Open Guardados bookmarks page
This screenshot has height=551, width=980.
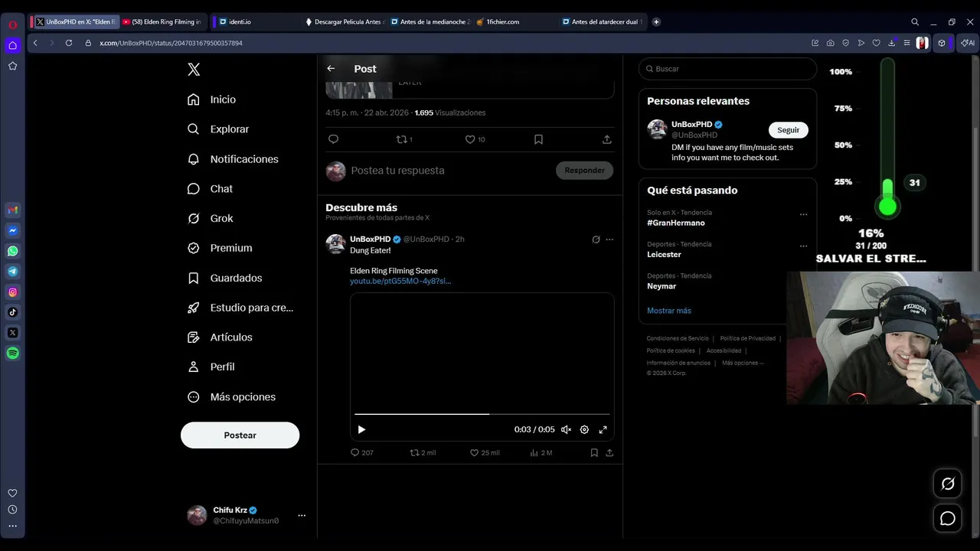coord(225,278)
